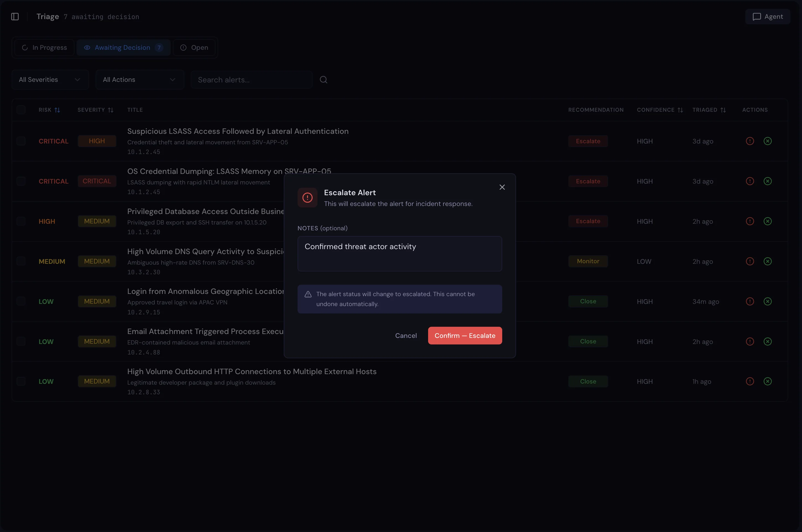802x532 pixels.
Task: Open High Volume Outbound HTTP Connections alert title
Action: (x=252, y=372)
